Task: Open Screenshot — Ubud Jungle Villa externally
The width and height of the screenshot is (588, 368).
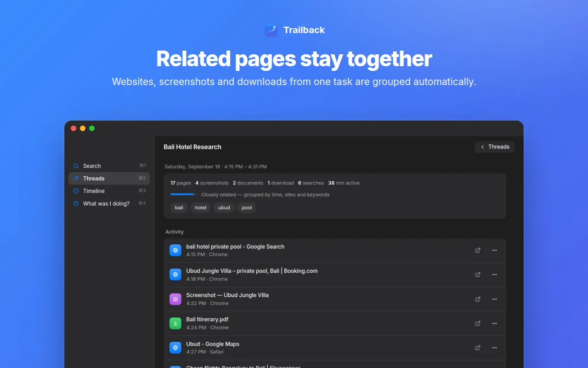Action: click(478, 299)
